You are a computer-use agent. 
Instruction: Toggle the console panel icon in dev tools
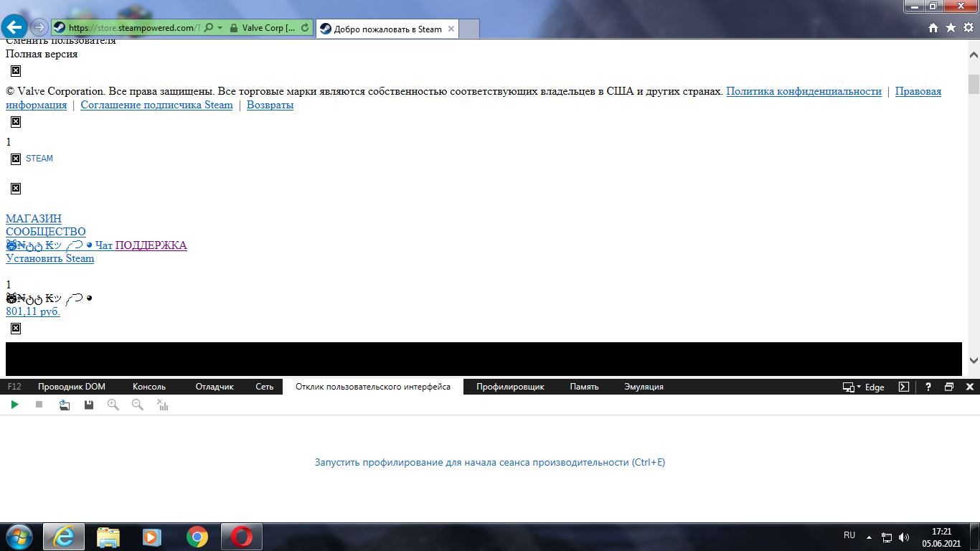[904, 387]
